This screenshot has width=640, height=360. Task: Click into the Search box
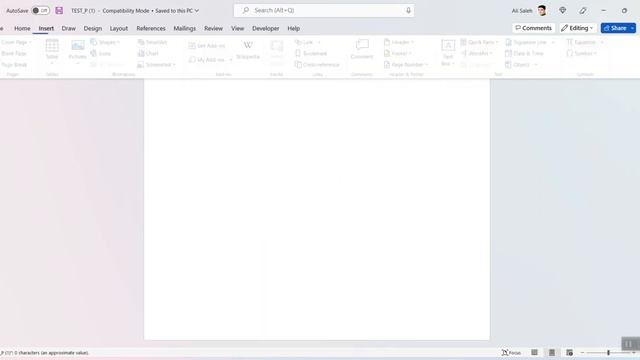point(324,10)
